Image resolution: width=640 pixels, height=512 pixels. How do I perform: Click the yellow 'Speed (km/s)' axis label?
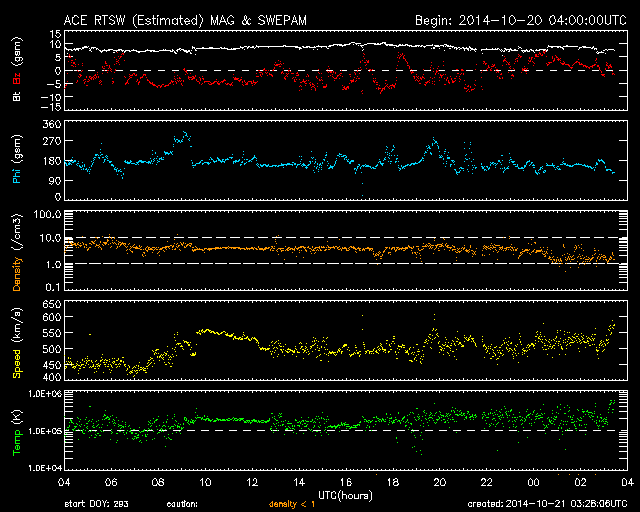tap(17, 343)
